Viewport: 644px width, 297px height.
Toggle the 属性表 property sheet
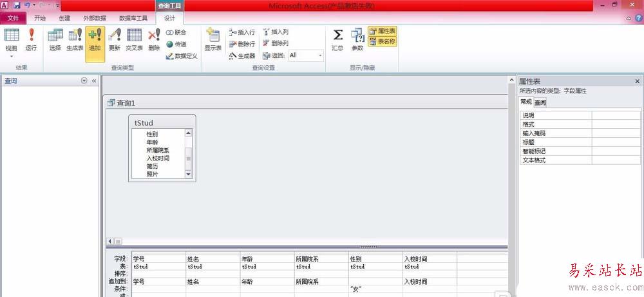point(383,31)
